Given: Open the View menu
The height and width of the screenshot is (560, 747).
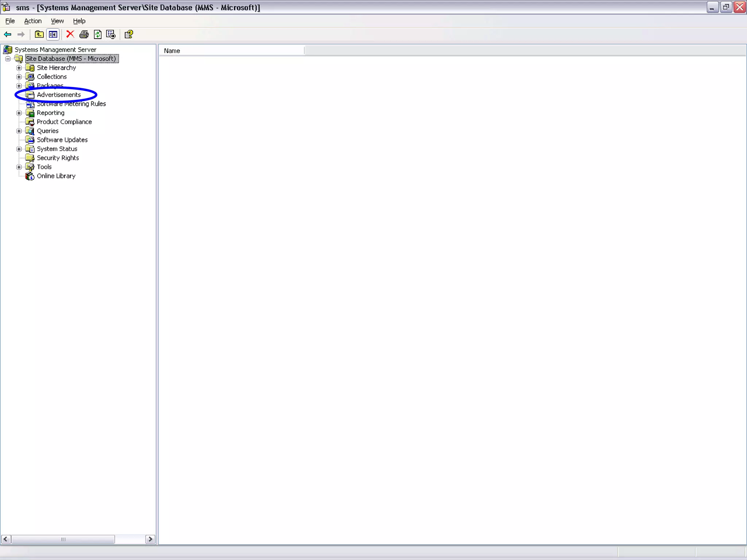Looking at the screenshot, I should pos(57,21).
